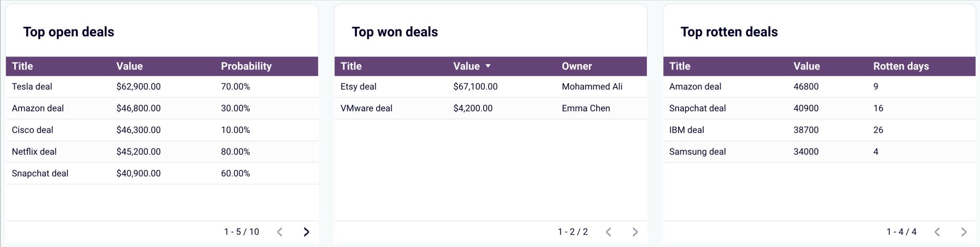Open the Etsy deal entry

[x=358, y=87]
